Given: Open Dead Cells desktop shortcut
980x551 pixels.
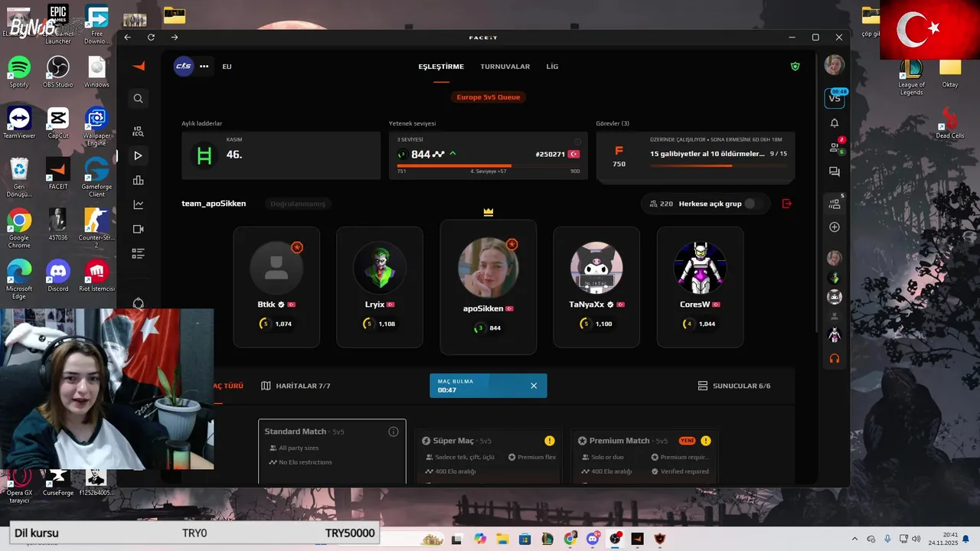Looking at the screenshot, I should click(x=949, y=122).
